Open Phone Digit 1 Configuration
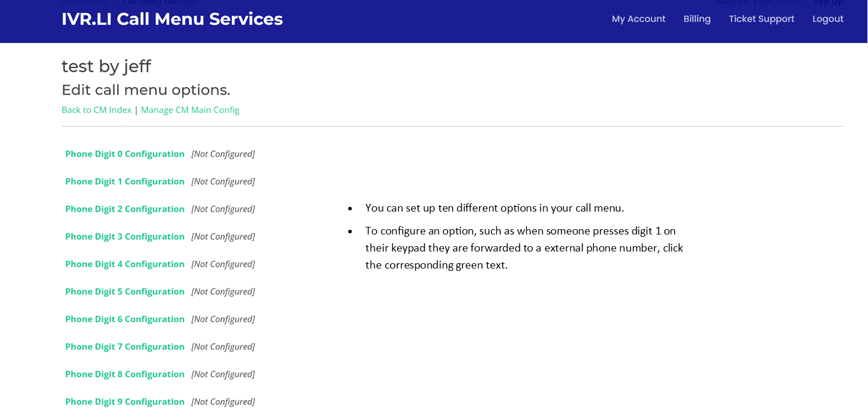Viewport: 868px width, 419px height. (125, 182)
